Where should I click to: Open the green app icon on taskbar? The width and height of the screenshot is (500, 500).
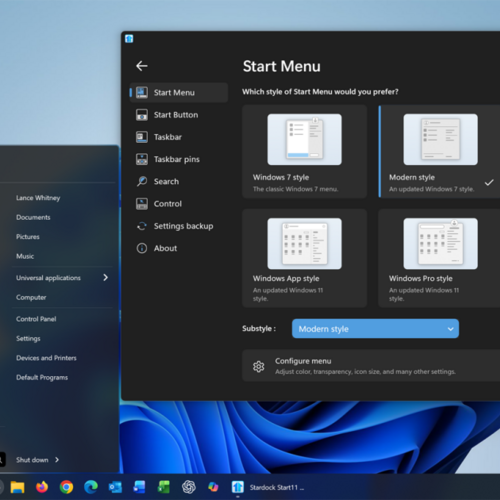pyautogui.click(x=164, y=487)
